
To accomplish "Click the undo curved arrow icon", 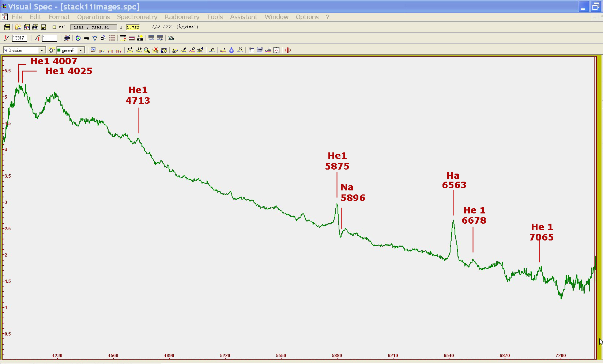I will tap(212, 50).
